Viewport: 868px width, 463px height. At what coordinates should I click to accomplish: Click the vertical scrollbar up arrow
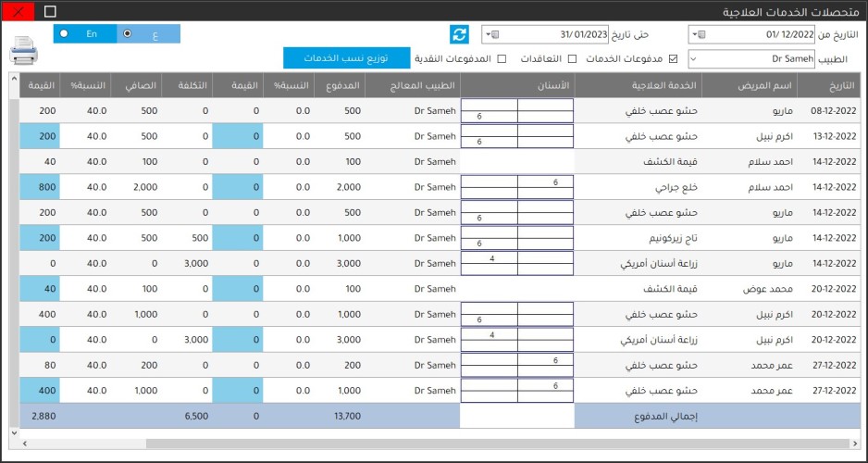tap(13, 78)
